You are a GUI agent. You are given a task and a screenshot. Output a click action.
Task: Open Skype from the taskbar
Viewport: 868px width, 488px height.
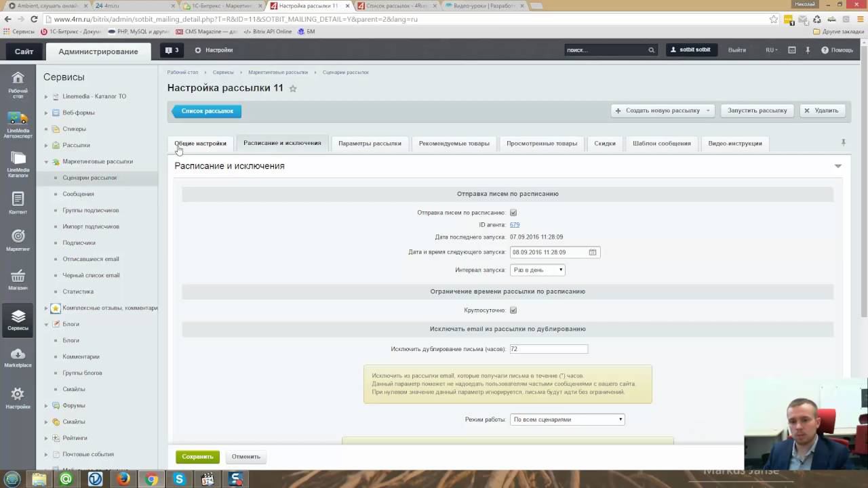coord(180,479)
